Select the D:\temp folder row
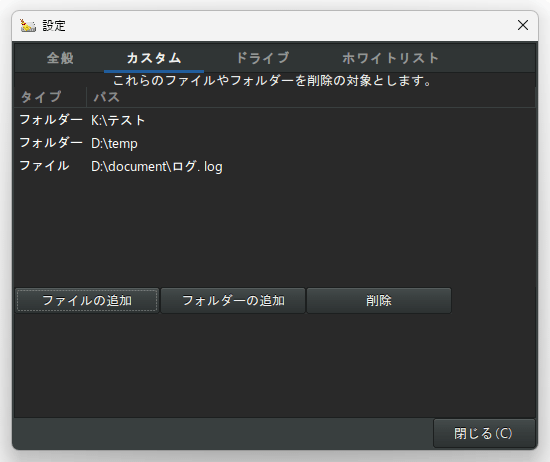This screenshot has width=550, height=462. tap(275, 143)
